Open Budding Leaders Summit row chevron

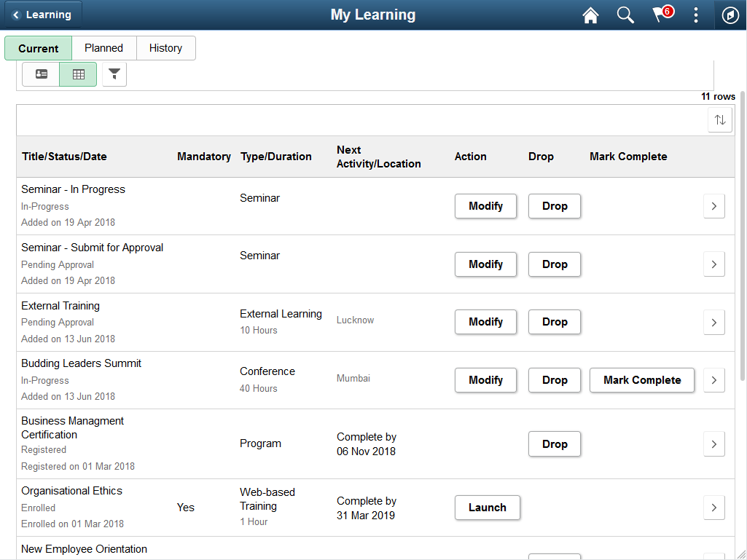point(714,380)
